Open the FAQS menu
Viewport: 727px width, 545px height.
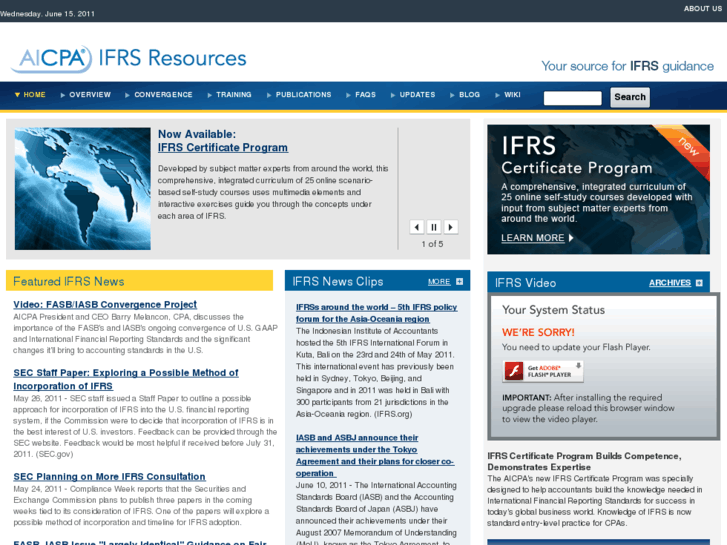pos(361,95)
